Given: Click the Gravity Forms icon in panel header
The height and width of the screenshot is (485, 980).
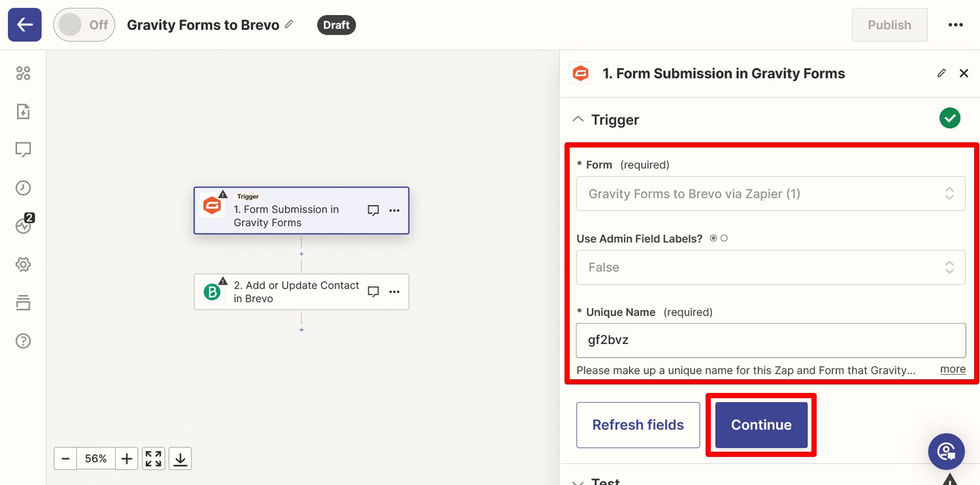Looking at the screenshot, I should click(x=580, y=74).
